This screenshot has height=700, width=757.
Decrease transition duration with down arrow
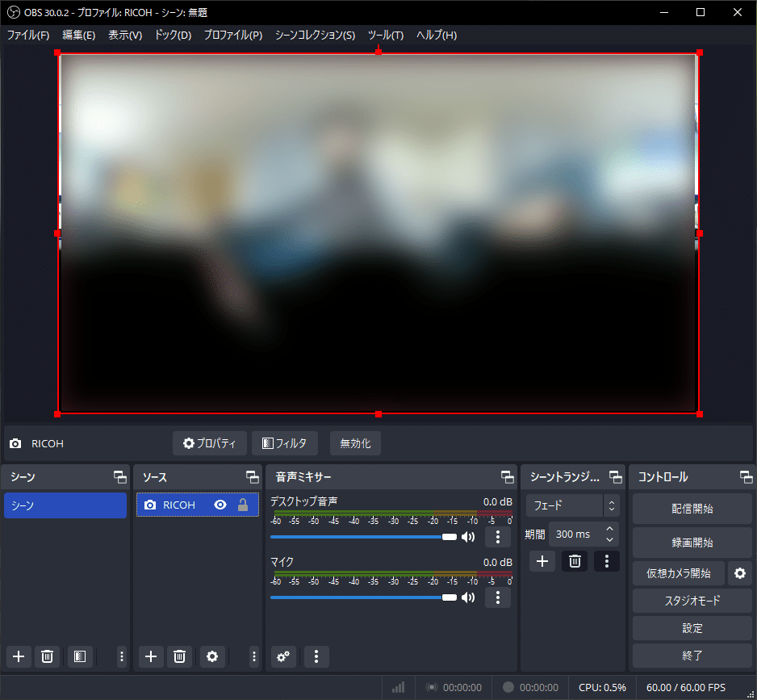(x=609, y=539)
